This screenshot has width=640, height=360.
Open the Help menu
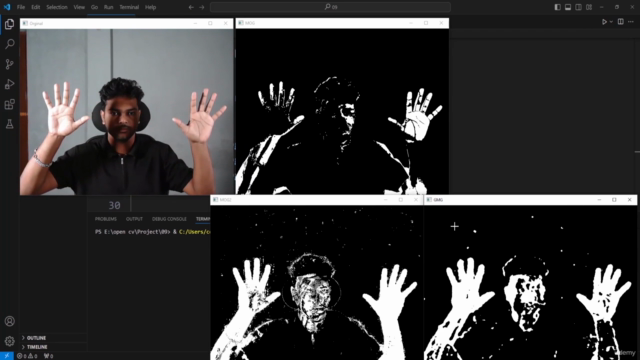point(151,7)
